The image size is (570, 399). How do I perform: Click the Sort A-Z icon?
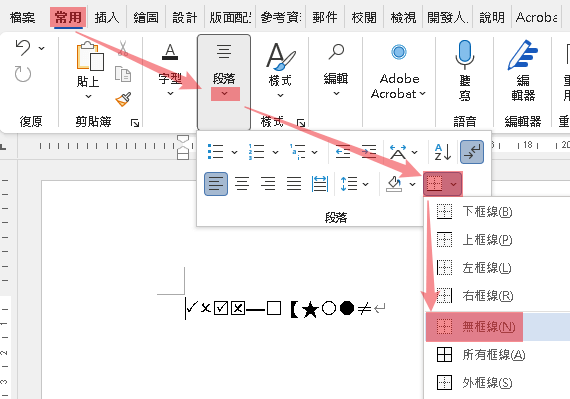pos(443,152)
